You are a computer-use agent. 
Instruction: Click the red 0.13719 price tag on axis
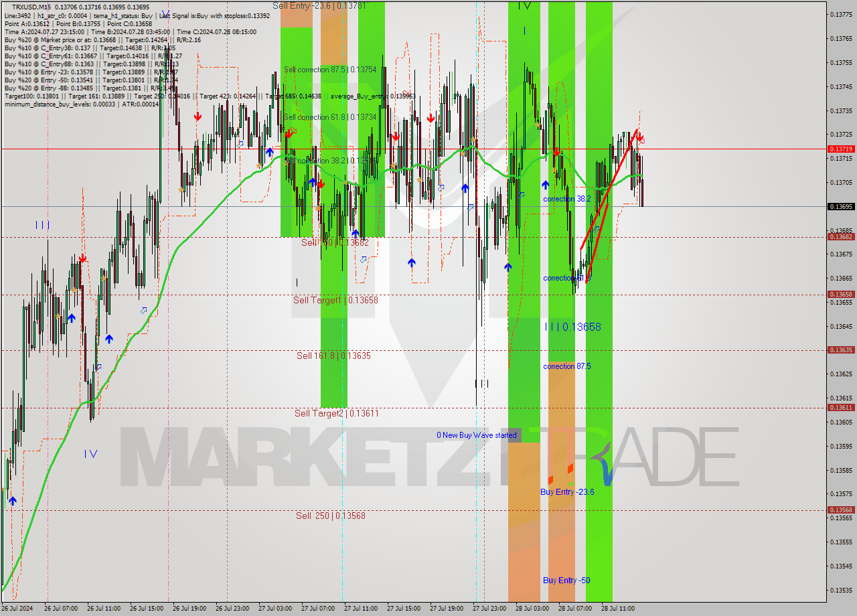pyautogui.click(x=841, y=149)
